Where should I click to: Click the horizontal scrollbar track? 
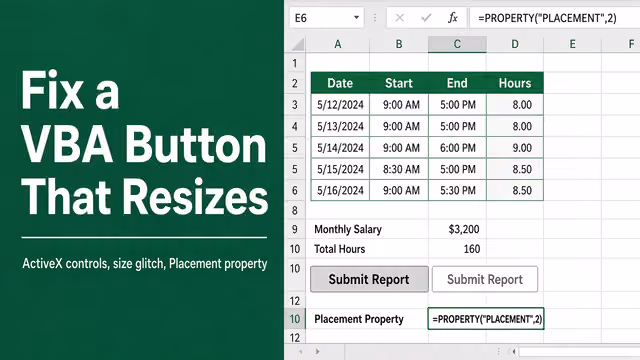(579, 351)
